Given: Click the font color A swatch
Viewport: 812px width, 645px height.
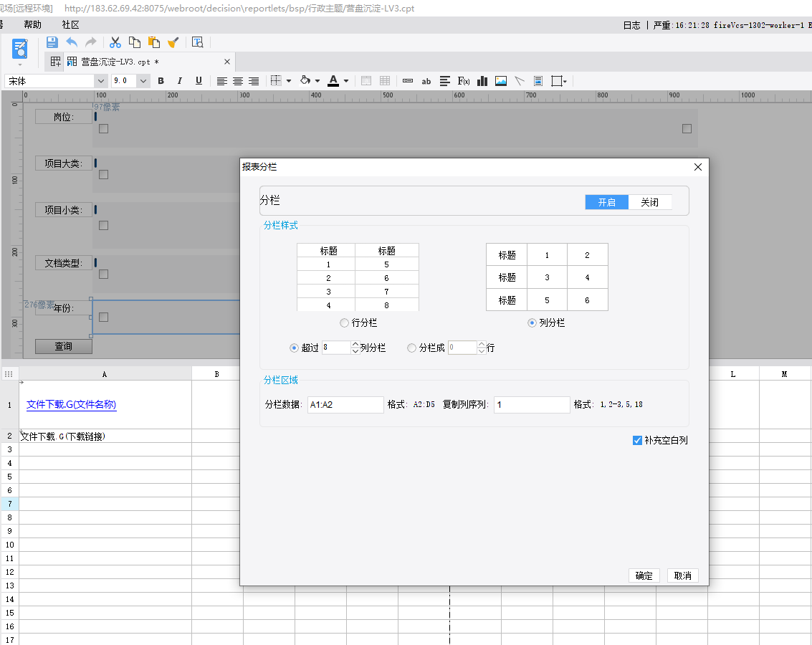Looking at the screenshot, I should (x=333, y=81).
